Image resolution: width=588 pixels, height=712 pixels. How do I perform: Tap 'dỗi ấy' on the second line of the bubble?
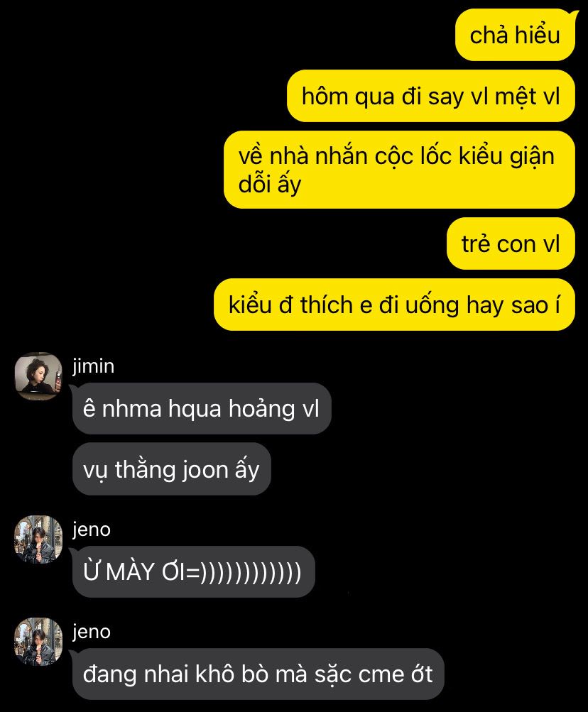click(x=270, y=185)
